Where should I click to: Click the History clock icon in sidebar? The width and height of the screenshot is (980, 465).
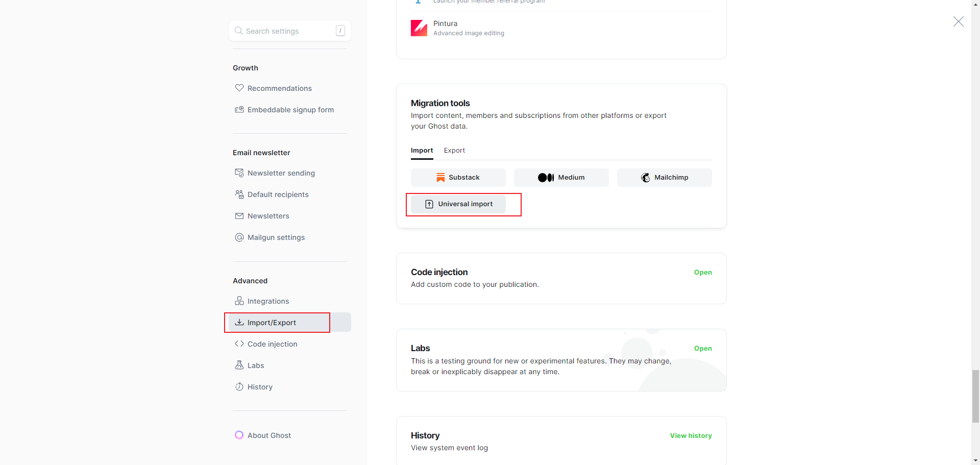click(239, 386)
